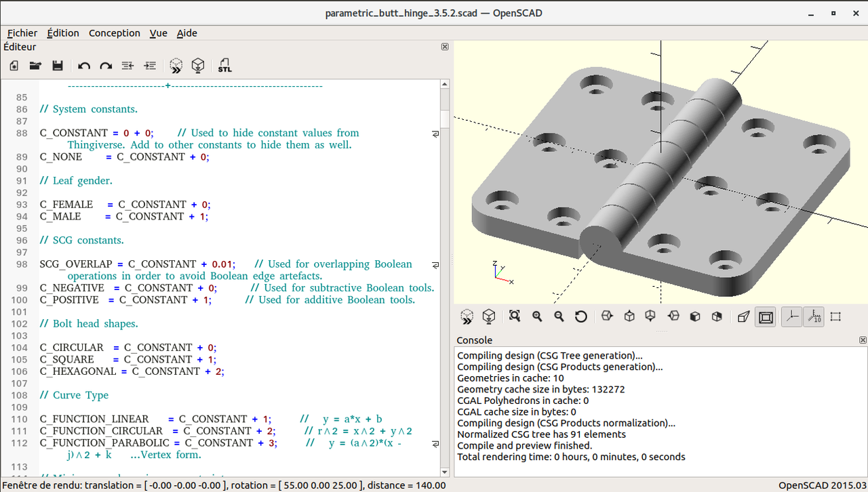Image resolution: width=868 pixels, height=492 pixels.
Task: Unindent the selected code lines
Action: (127, 66)
